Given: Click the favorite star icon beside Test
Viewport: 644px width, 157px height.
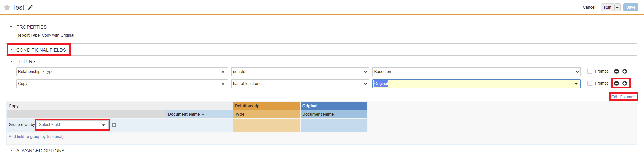Looking at the screenshot, I should click(x=7, y=7).
